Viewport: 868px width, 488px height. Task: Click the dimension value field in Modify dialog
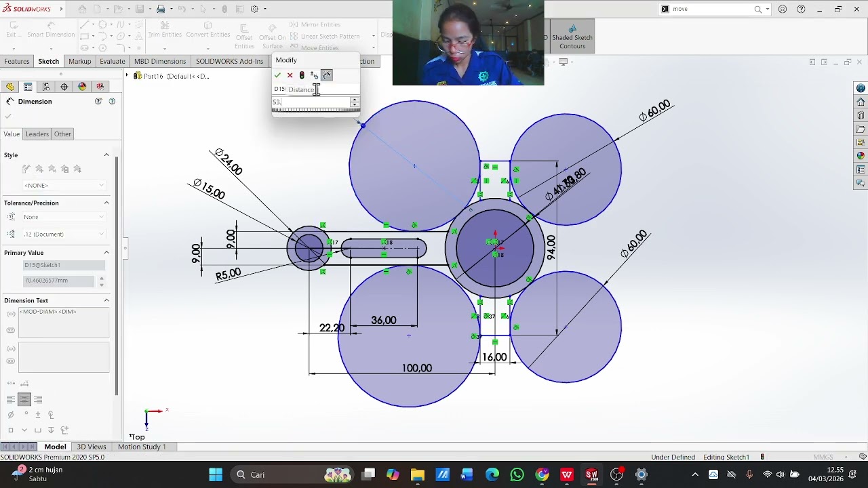click(x=311, y=102)
